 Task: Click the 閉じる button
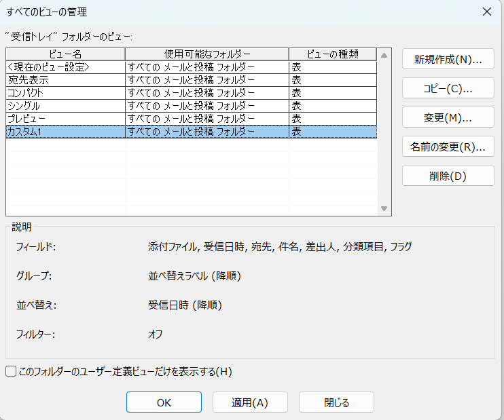[x=336, y=402]
